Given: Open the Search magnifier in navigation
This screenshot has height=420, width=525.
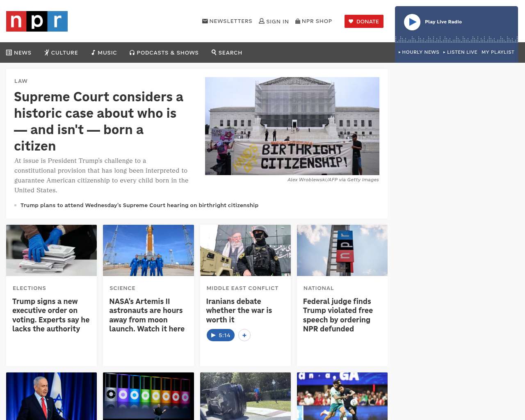Looking at the screenshot, I should coord(214,52).
